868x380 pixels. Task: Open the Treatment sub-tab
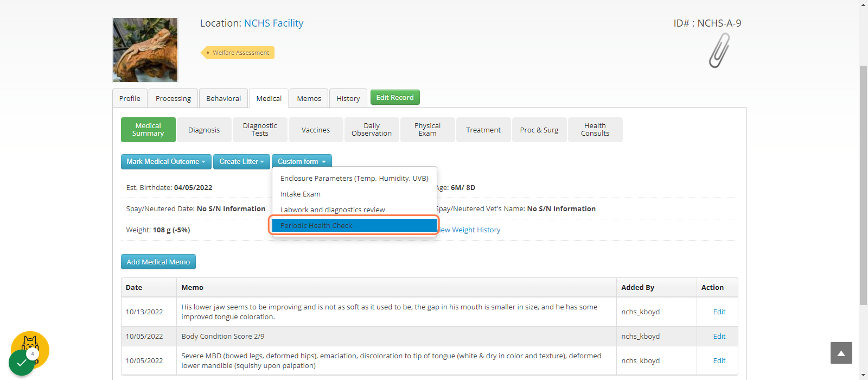coord(483,130)
